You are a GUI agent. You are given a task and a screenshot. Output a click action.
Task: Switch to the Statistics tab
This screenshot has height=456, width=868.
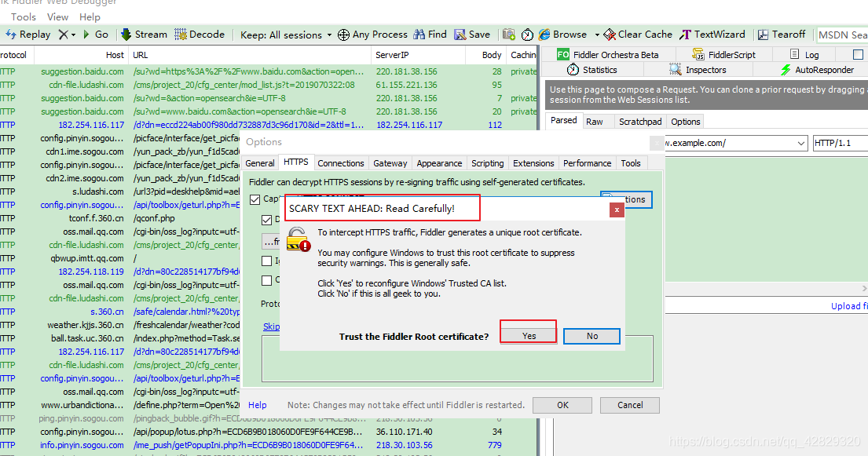[x=591, y=70]
